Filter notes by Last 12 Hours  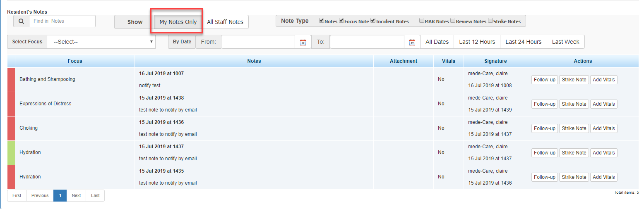pos(477,42)
